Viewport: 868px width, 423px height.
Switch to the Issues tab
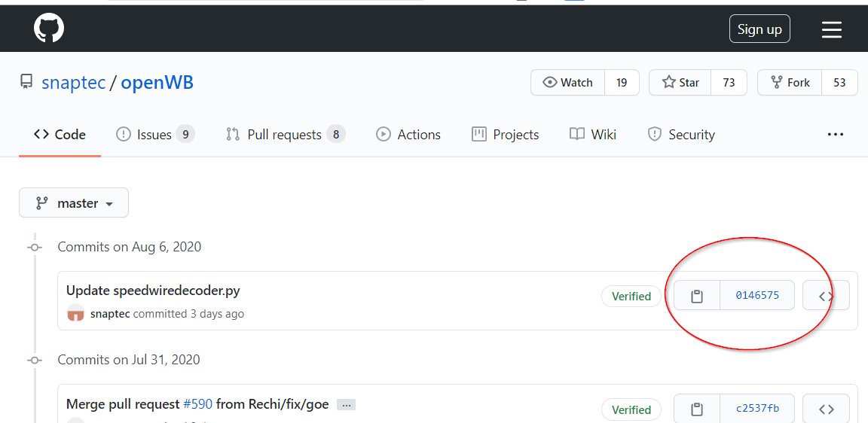point(154,135)
